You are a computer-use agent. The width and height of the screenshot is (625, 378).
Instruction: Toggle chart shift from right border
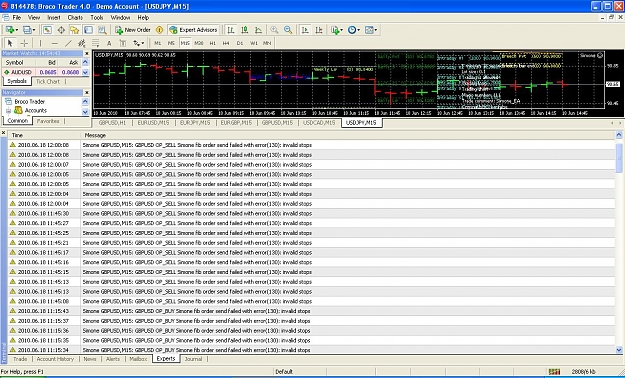click(x=319, y=30)
